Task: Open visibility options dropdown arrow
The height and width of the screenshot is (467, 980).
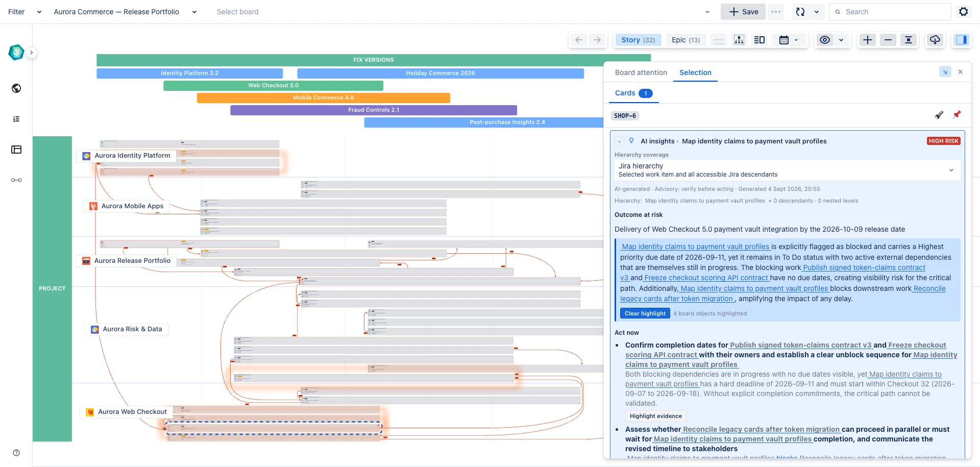Action: [841, 40]
